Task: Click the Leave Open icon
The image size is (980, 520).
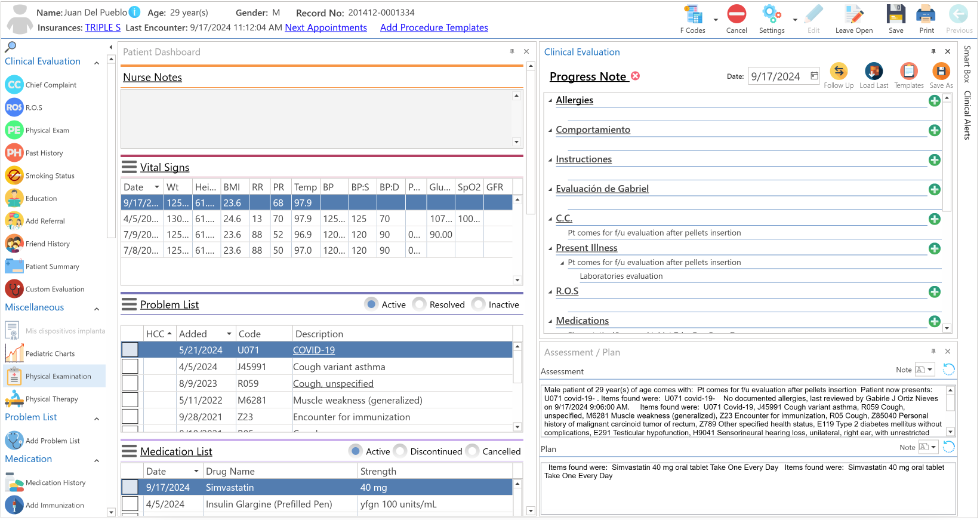Action: coord(853,15)
